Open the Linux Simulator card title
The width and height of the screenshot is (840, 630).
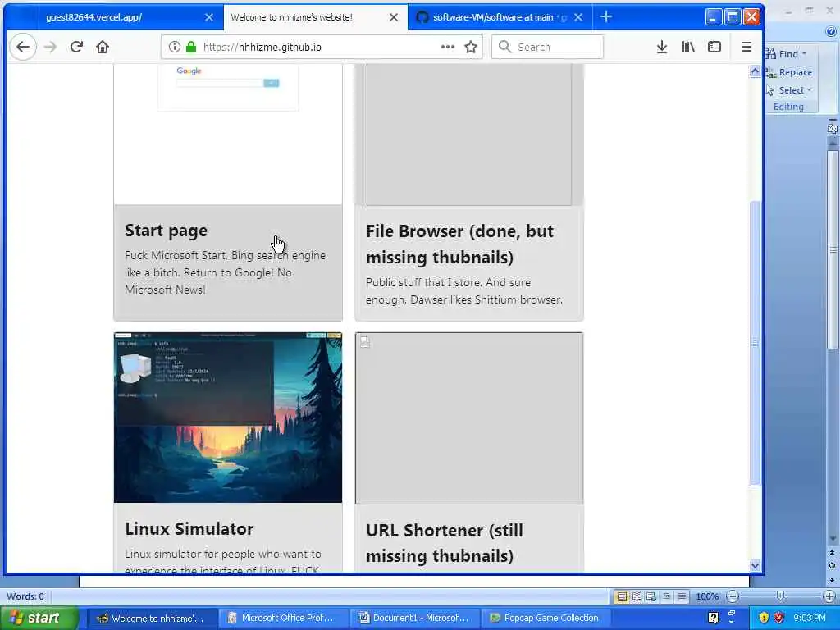tap(189, 529)
